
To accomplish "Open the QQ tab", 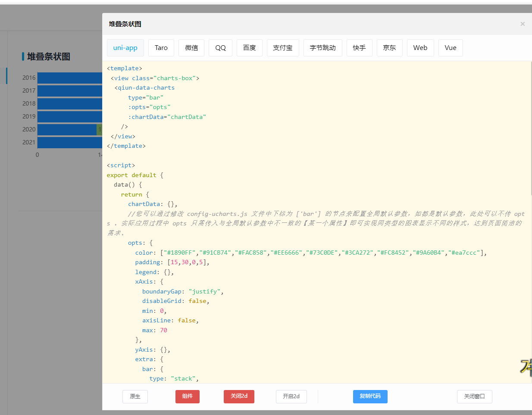I will 220,48.
